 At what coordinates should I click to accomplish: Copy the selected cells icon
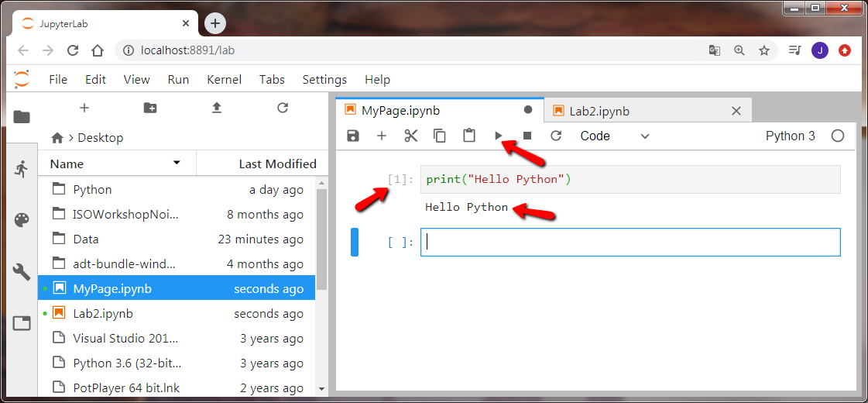[x=440, y=136]
